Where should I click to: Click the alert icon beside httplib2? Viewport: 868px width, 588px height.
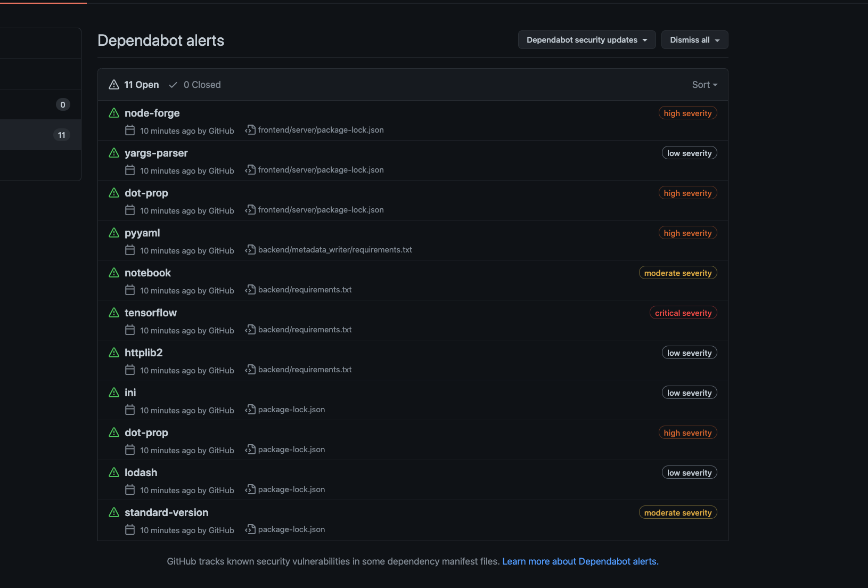(114, 353)
